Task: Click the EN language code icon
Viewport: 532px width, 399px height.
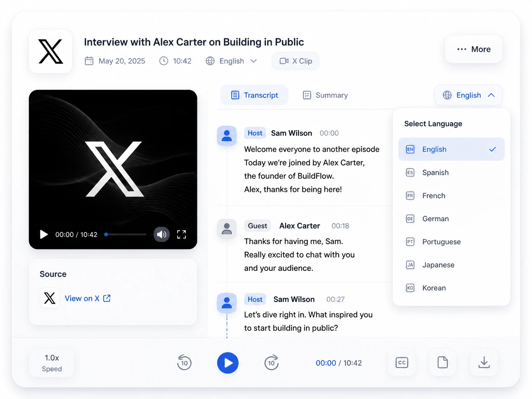Action: (410, 149)
